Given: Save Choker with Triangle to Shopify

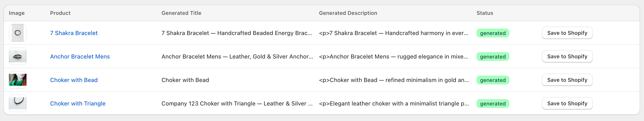Looking at the screenshot, I should [x=567, y=103].
